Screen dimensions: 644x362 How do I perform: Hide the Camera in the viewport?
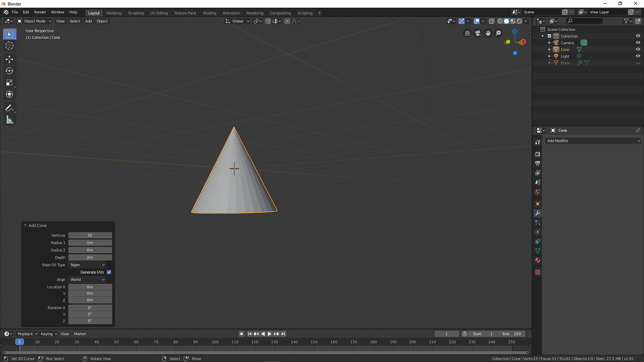click(x=638, y=42)
